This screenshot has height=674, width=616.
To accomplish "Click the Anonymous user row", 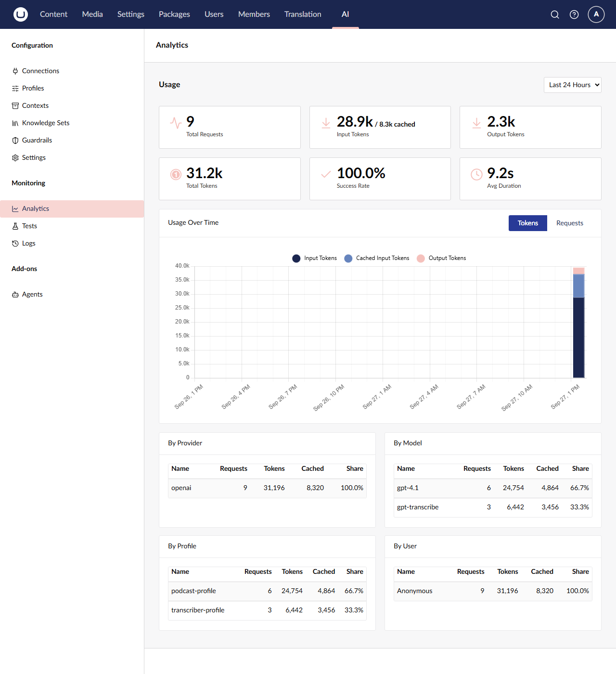I will tap(493, 591).
